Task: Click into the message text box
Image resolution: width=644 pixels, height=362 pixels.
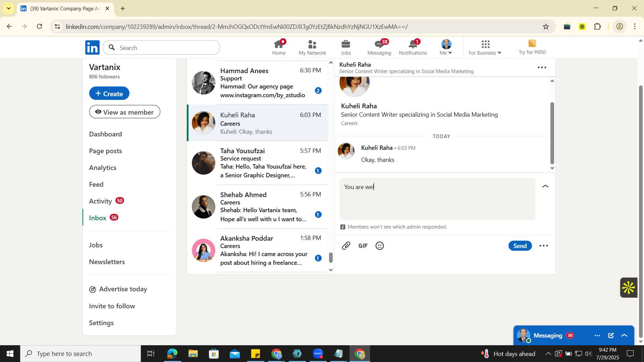Action: coord(437,199)
